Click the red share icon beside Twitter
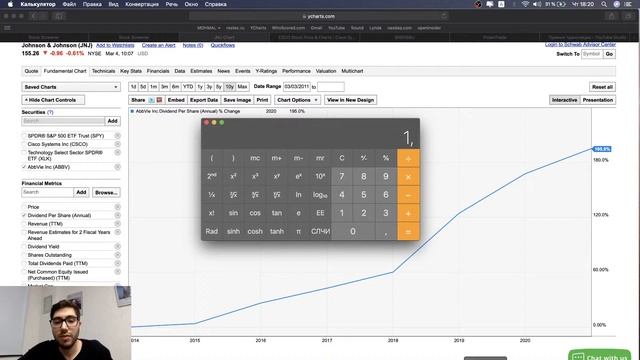Screen dimensions: 640x360 (x=159, y=100)
